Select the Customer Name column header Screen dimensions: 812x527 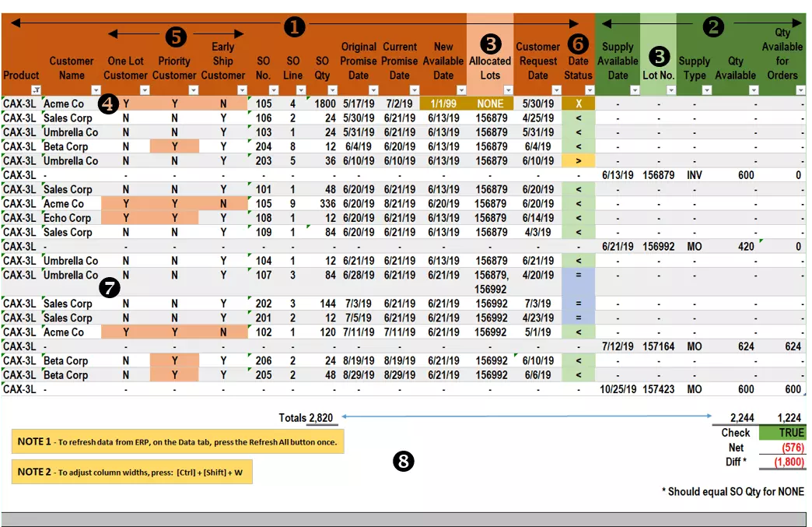72,68
